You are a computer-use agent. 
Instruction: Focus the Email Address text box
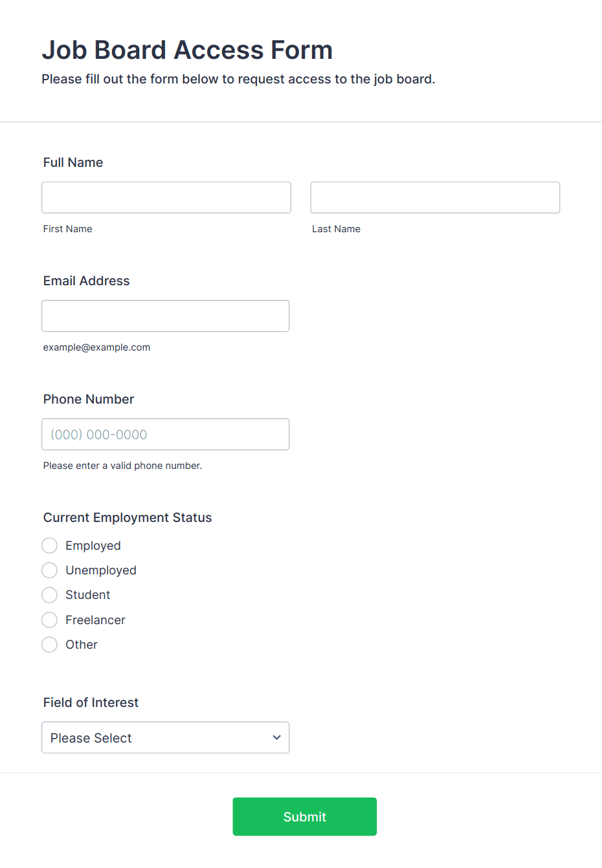tap(166, 316)
